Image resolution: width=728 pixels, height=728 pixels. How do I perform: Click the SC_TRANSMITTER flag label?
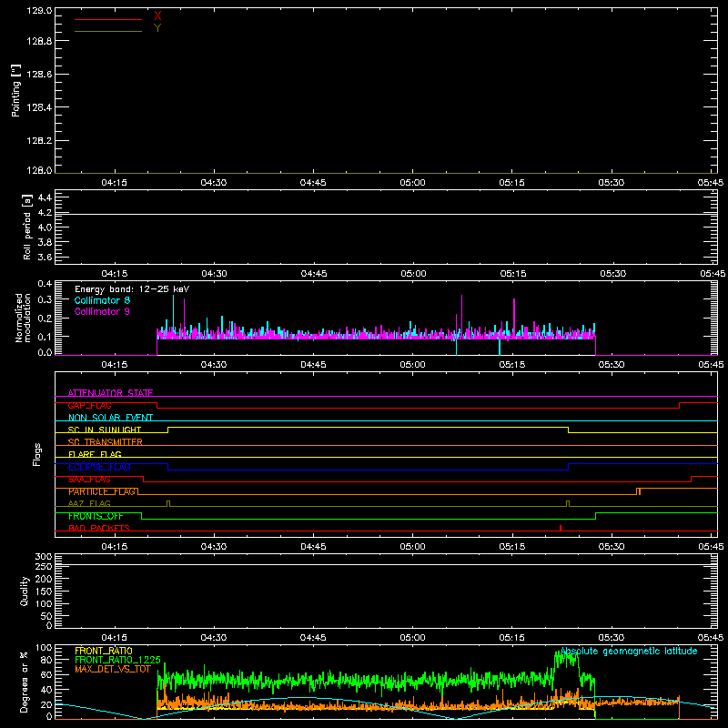click(105, 442)
